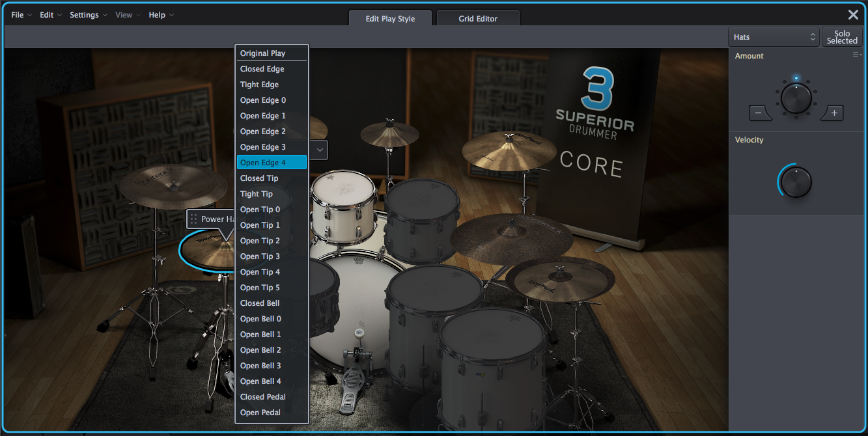This screenshot has height=436, width=868.
Task: Toggle Solo Selected for the Hats
Action: pos(842,36)
